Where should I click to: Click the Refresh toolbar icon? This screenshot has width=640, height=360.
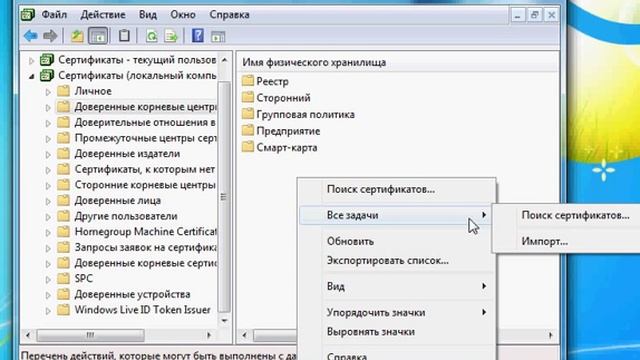click(x=151, y=36)
